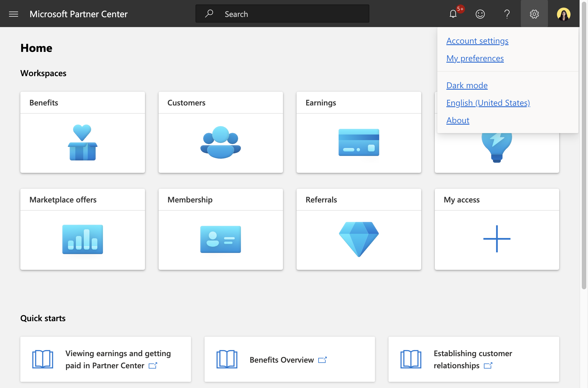Click the My access card title
The image size is (588, 388).
[x=462, y=200]
